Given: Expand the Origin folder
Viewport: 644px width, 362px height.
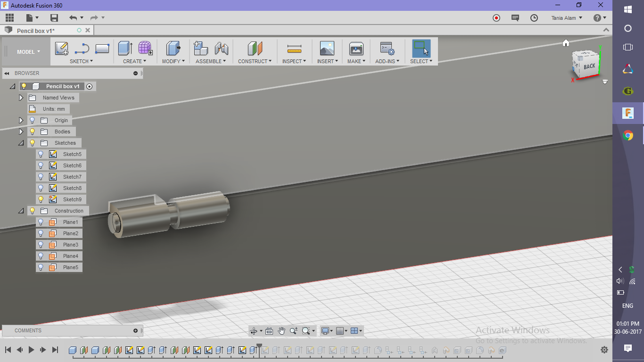Looking at the screenshot, I should coord(21,120).
